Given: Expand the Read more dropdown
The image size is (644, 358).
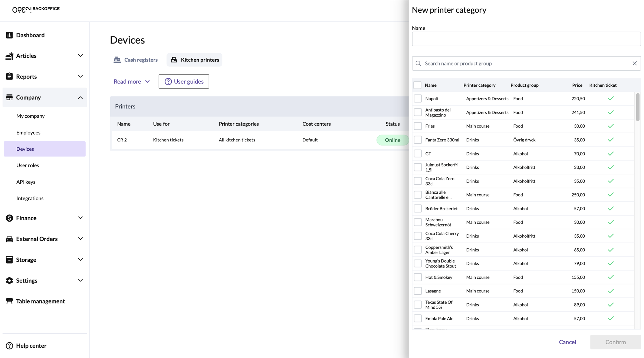Looking at the screenshot, I should pos(131,82).
